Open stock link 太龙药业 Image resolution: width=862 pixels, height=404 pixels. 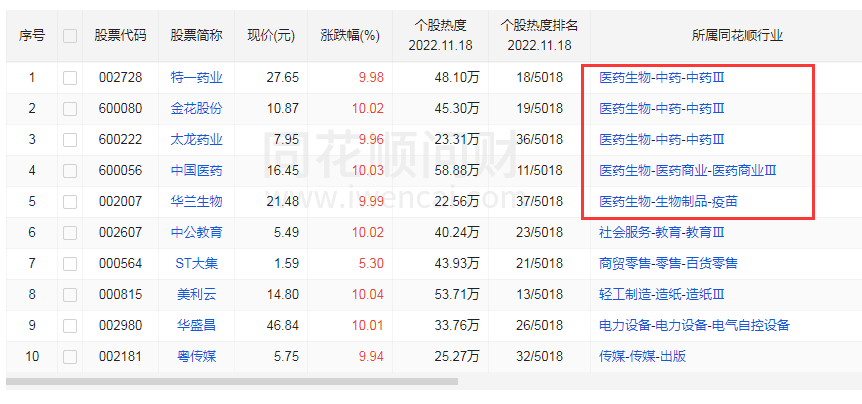point(196,140)
